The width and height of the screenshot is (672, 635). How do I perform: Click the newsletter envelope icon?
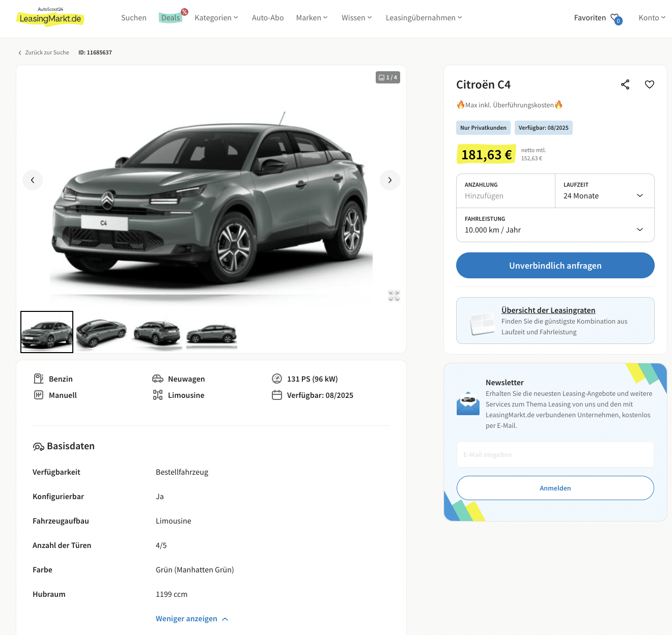(468, 403)
